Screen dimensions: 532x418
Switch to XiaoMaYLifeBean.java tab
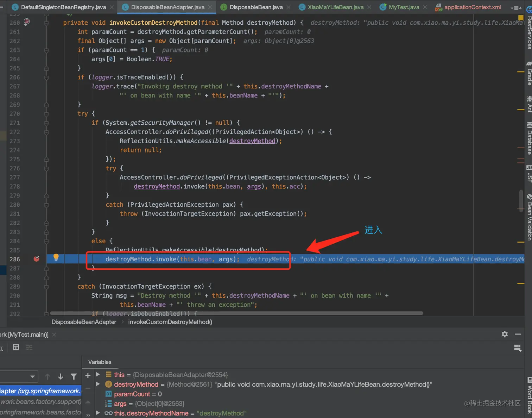pos(336,7)
